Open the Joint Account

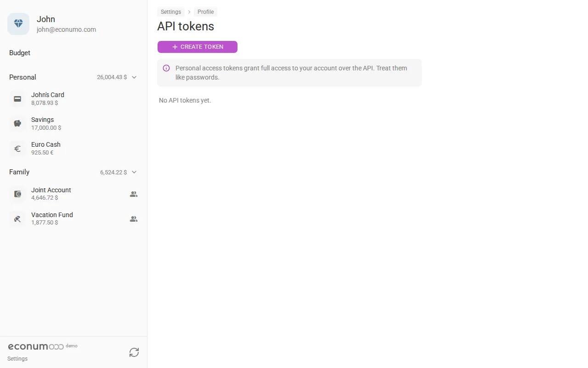[x=73, y=194]
